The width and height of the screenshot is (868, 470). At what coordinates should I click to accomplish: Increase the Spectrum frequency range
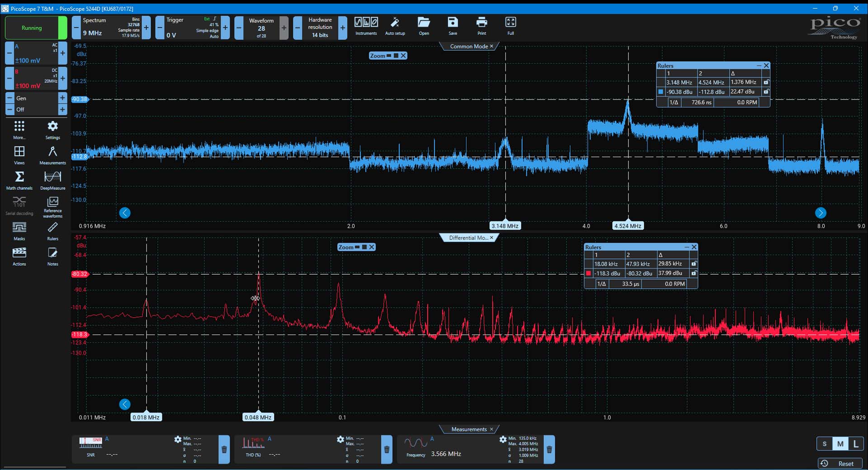146,28
